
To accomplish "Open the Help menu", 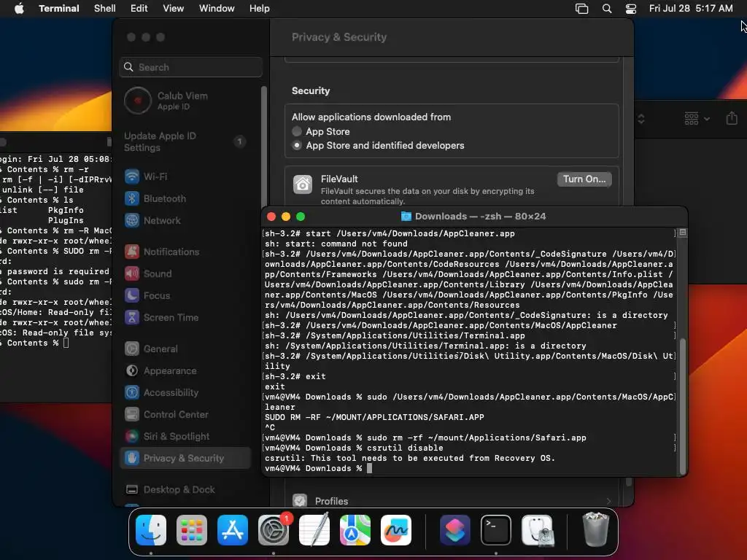I will (259, 8).
